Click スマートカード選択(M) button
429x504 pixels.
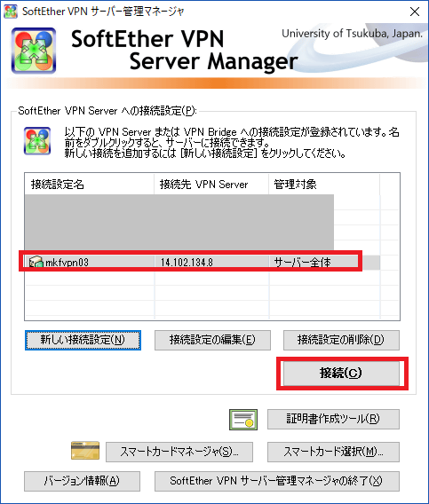coord(333,452)
